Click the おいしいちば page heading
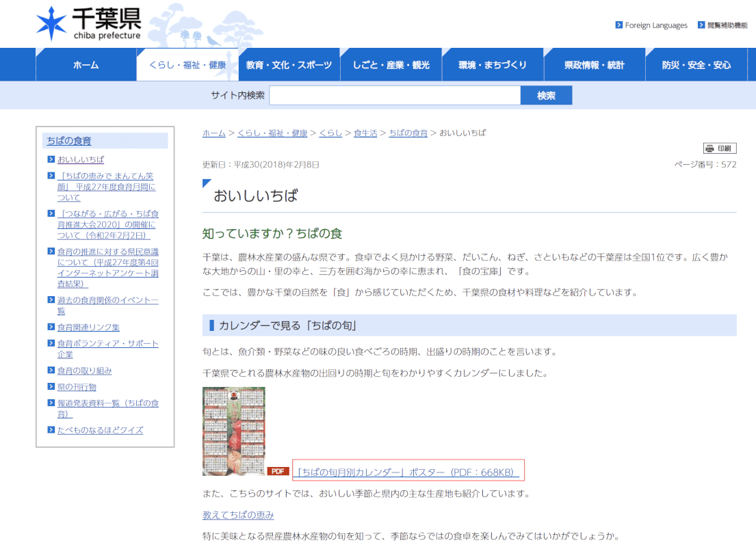 tap(256, 196)
